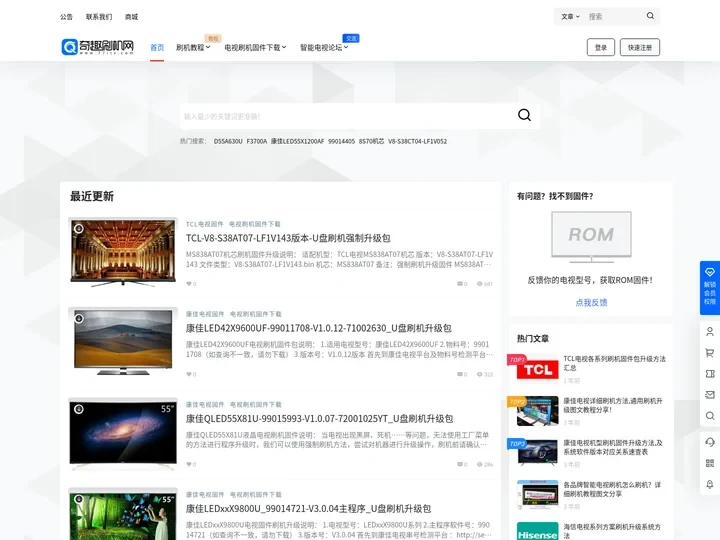The image size is (720, 540).
Task: Open the TCL-V8-S38AT07-LF1V143 TV thumbnail
Action: [123, 252]
